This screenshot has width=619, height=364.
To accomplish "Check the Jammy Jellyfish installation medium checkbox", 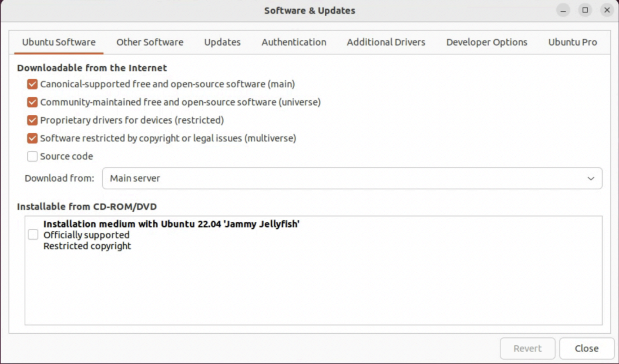I will click(x=33, y=235).
